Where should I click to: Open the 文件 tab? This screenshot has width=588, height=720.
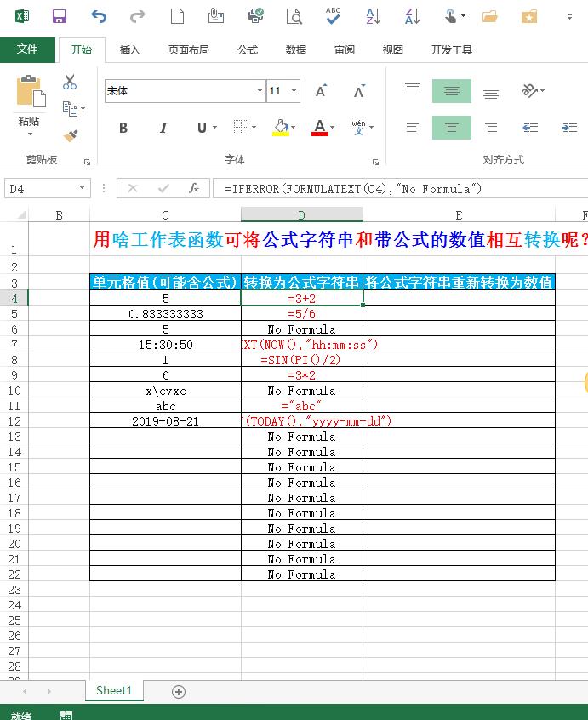point(27,49)
